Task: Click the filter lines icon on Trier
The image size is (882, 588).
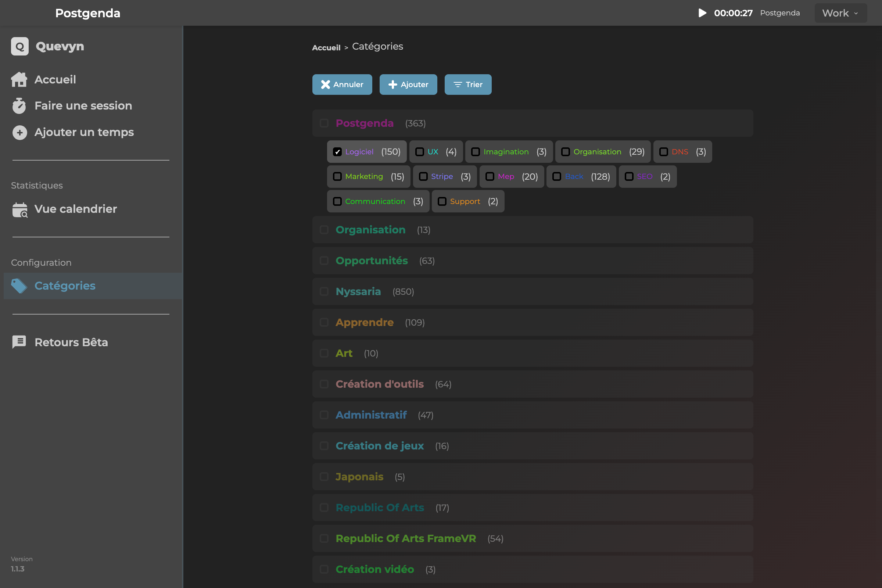Action: click(x=458, y=85)
